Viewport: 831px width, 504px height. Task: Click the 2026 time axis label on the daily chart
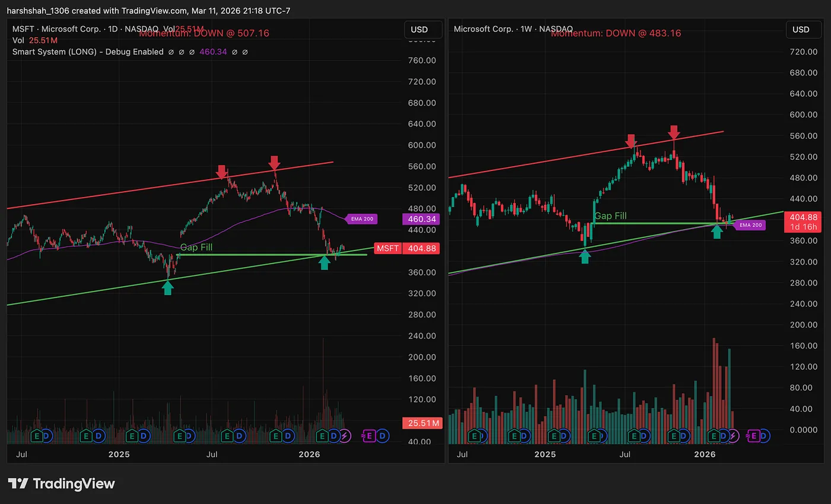[x=309, y=454]
